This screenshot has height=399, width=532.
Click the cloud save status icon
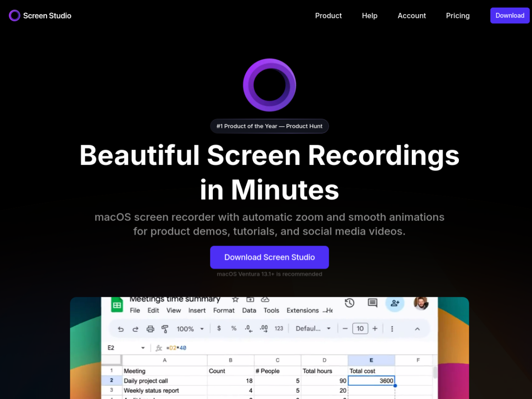[x=265, y=299]
